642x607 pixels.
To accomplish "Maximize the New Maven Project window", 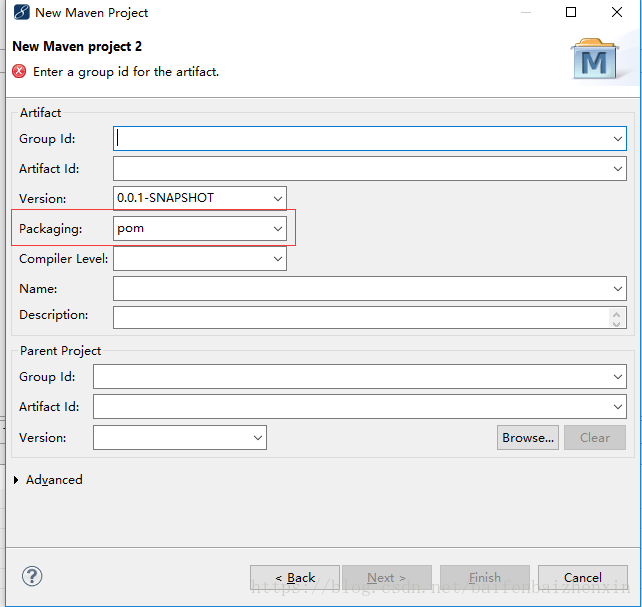I will point(571,12).
